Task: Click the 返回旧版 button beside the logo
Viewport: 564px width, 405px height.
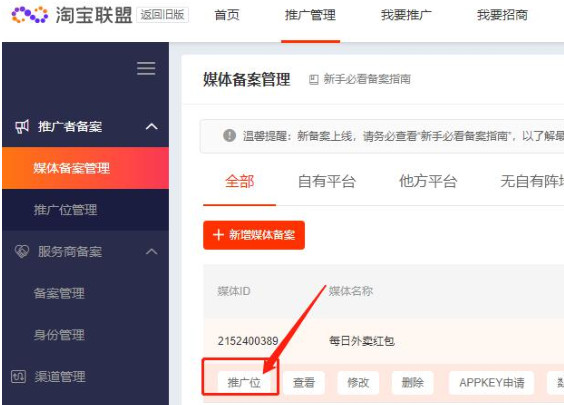Action: (163, 15)
